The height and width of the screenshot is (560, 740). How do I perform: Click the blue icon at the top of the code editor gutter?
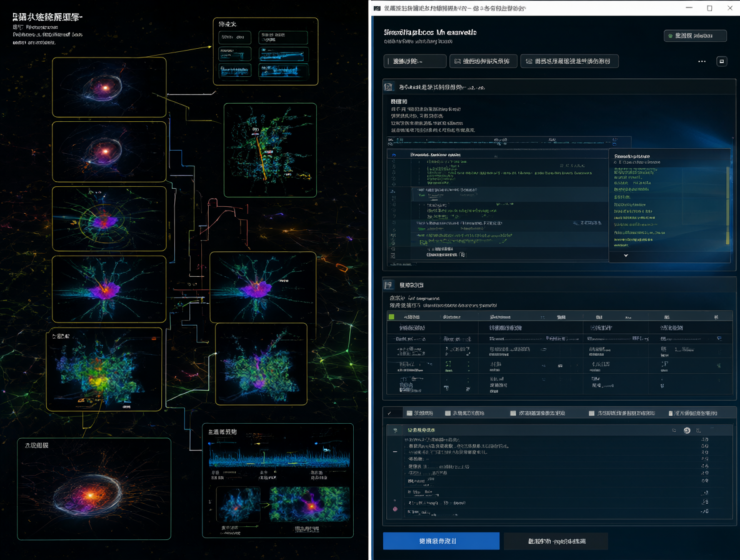(394, 155)
